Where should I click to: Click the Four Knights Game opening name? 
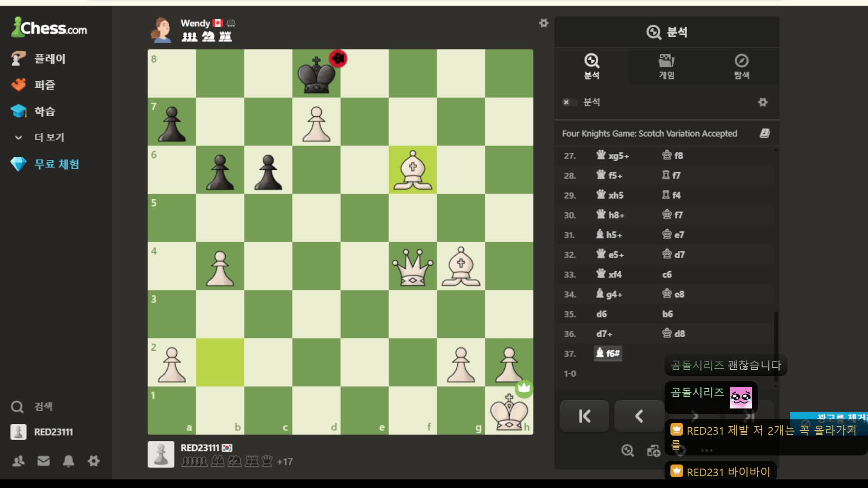(649, 134)
